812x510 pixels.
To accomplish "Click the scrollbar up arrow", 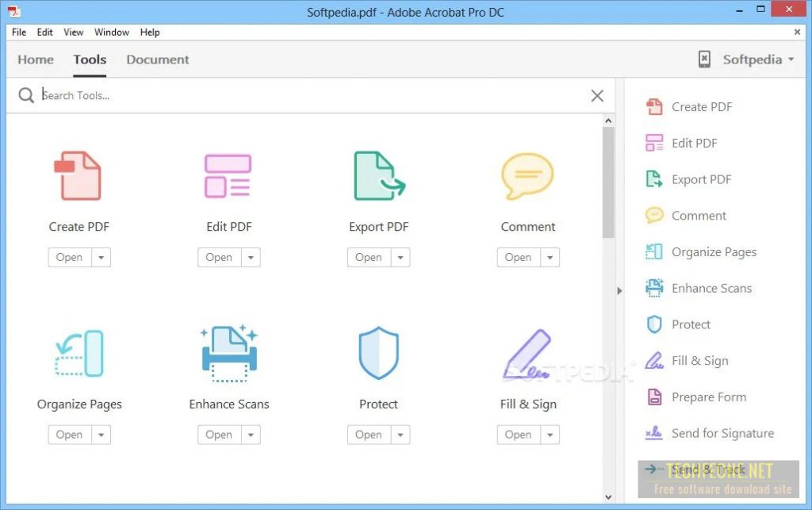I will coord(608,121).
